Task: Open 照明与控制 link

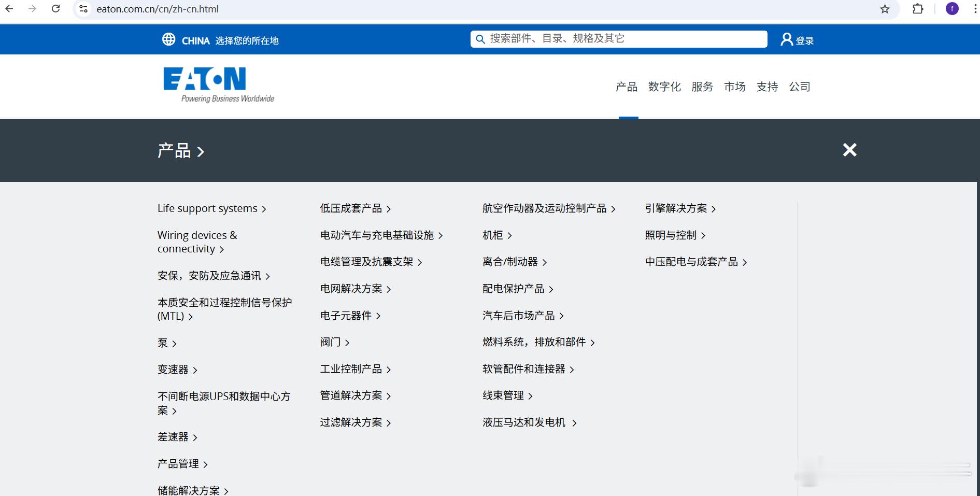Action: pos(671,235)
